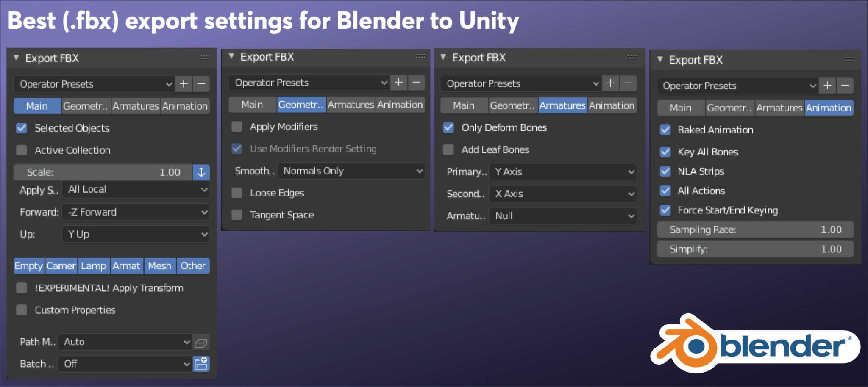
Task: Open Path Mode Auto dropdown
Action: coord(125,342)
